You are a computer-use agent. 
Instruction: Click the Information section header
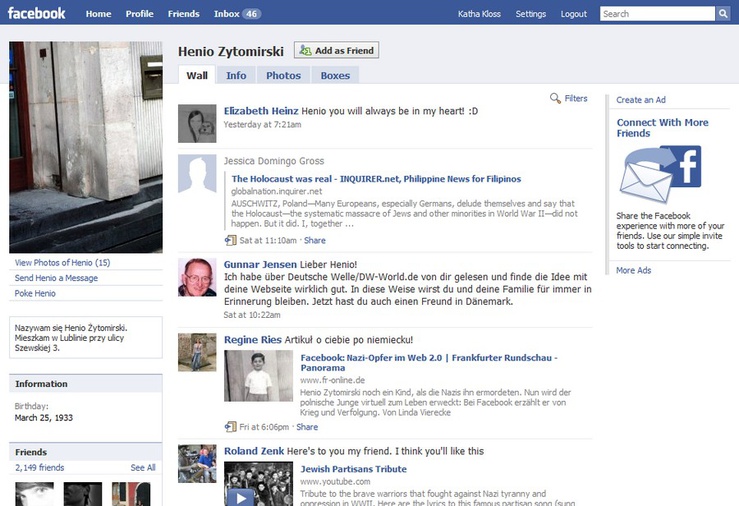[86, 384]
